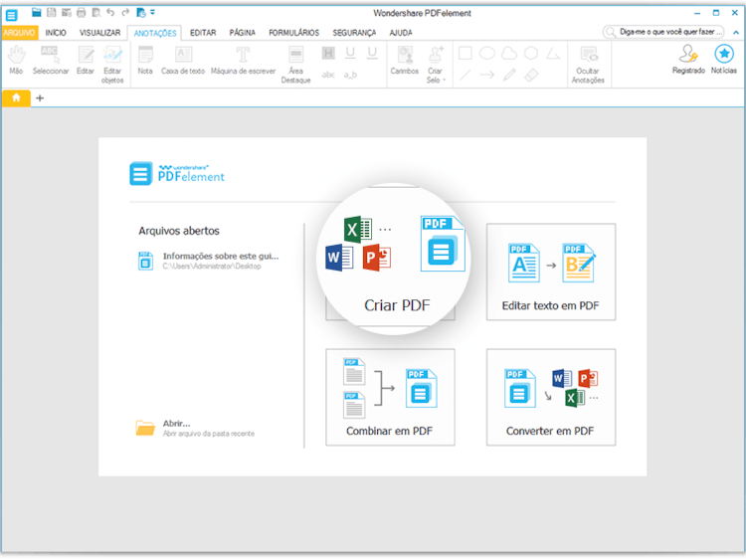This screenshot has width=746, height=560.
Task: Switch to the EDITAR tab
Action: coord(203,33)
